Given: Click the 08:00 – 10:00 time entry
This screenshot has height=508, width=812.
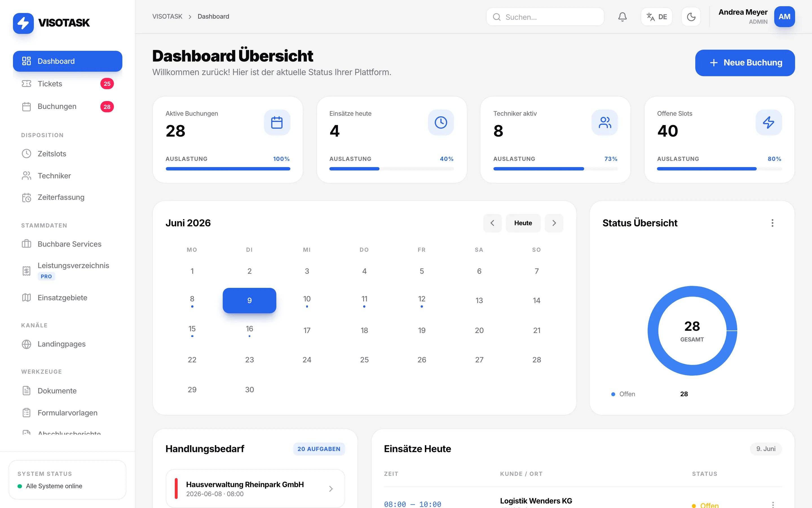Looking at the screenshot, I should [x=412, y=504].
